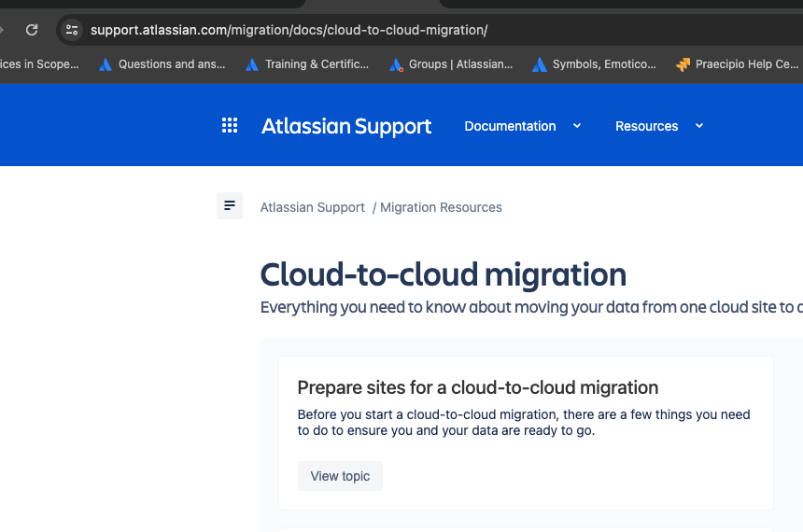Open 'Prepare sites for a cloud-to-cloud migration' heading

coord(478,387)
